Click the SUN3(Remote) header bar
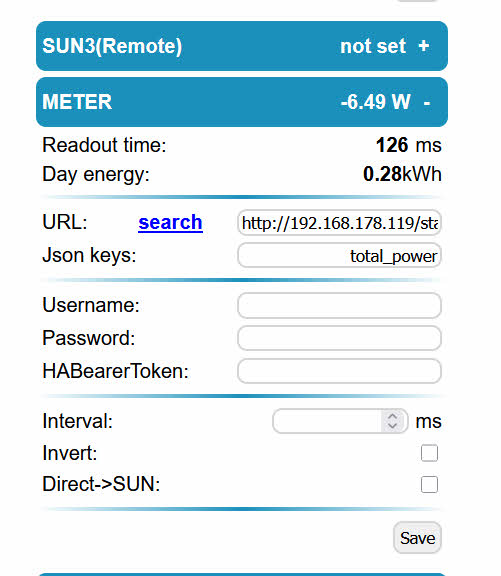 point(242,46)
